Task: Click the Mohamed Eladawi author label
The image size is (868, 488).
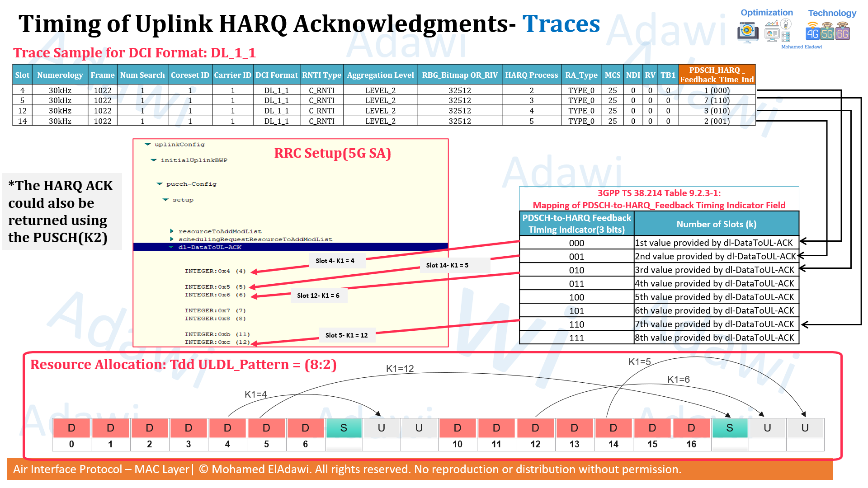Action: point(801,47)
